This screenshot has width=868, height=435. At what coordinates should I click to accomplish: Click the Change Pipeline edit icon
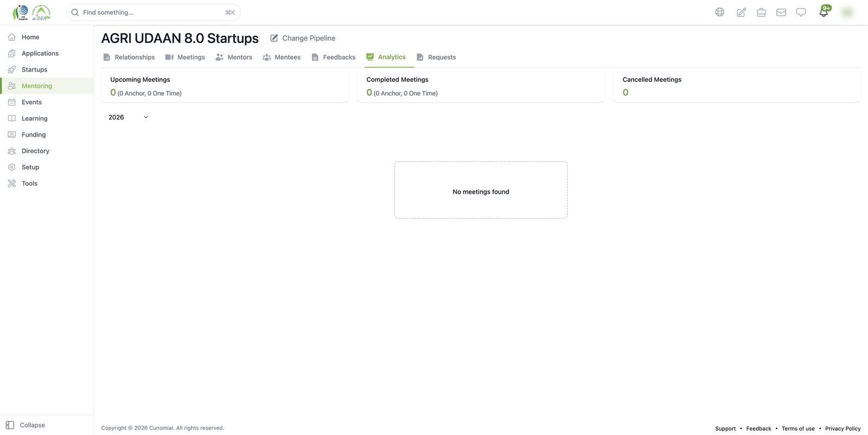(x=274, y=38)
